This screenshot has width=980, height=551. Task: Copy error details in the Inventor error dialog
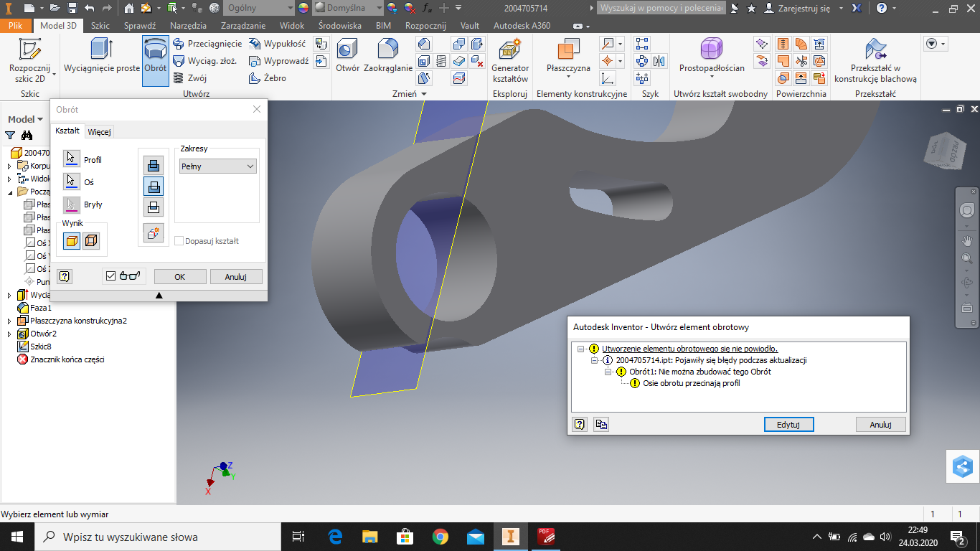[x=602, y=424]
